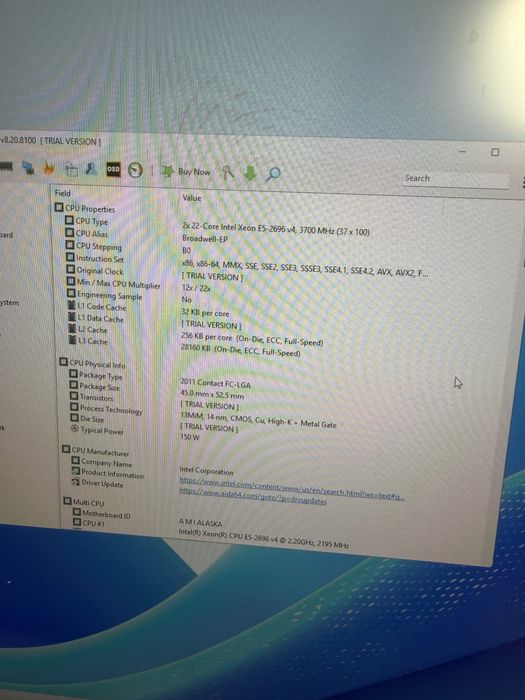Launch the System Stability Test flame icon
This screenshot has height=700, width=525.
49,168
